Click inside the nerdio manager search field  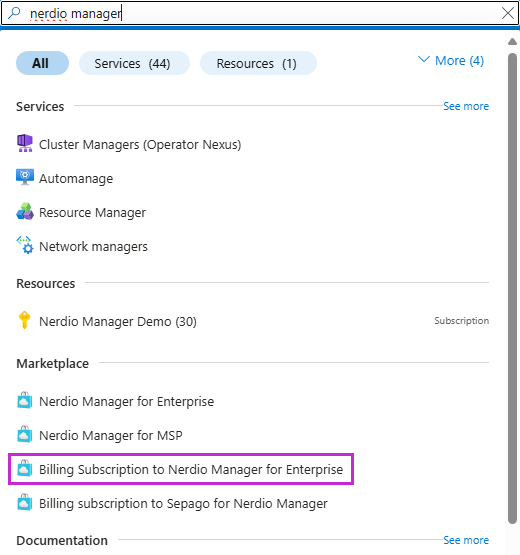260,13
